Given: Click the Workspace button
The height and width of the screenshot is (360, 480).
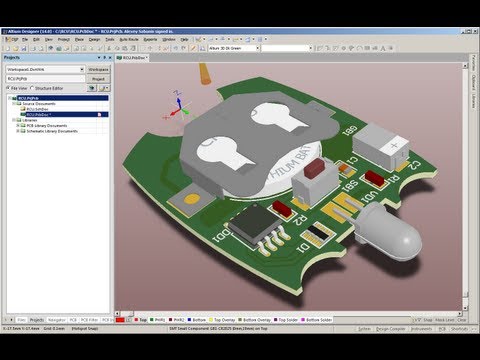Looking at the screenshot, I should pos(98,69).
